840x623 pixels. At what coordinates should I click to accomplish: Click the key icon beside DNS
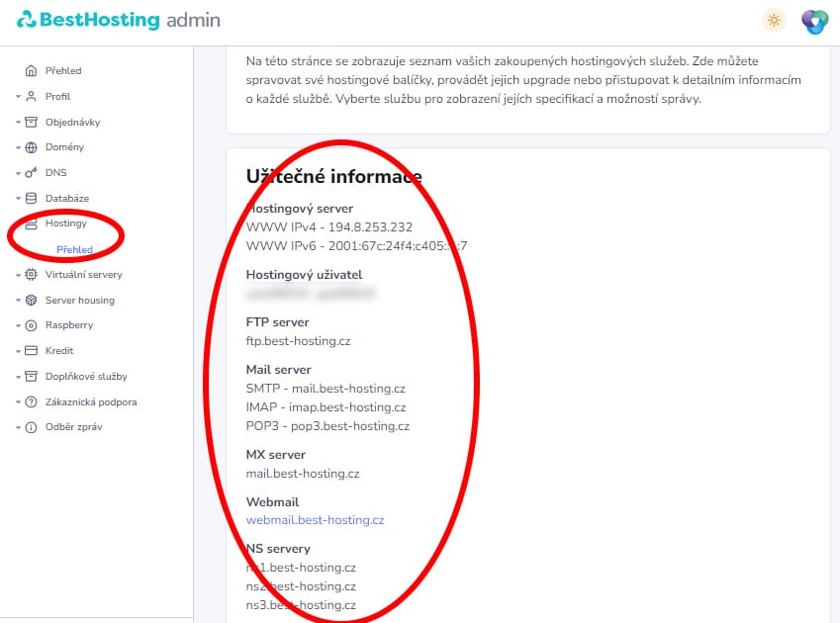coord(32,172)
